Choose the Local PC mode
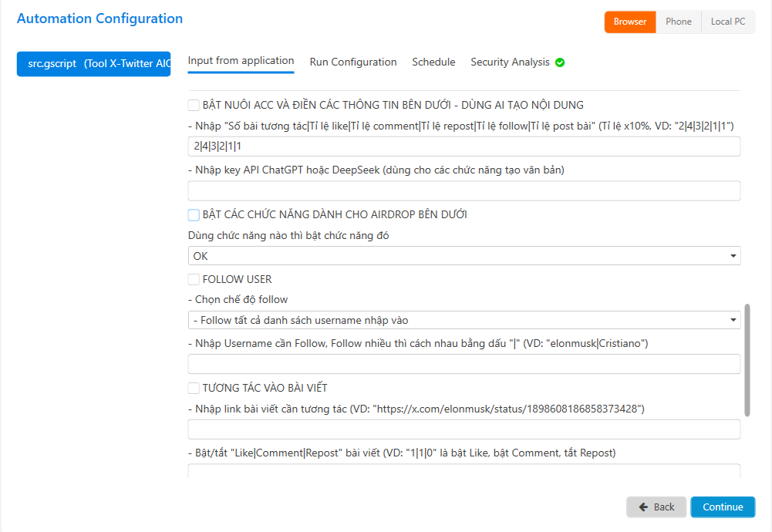This screenshot has width=772, height=532. 727,22
